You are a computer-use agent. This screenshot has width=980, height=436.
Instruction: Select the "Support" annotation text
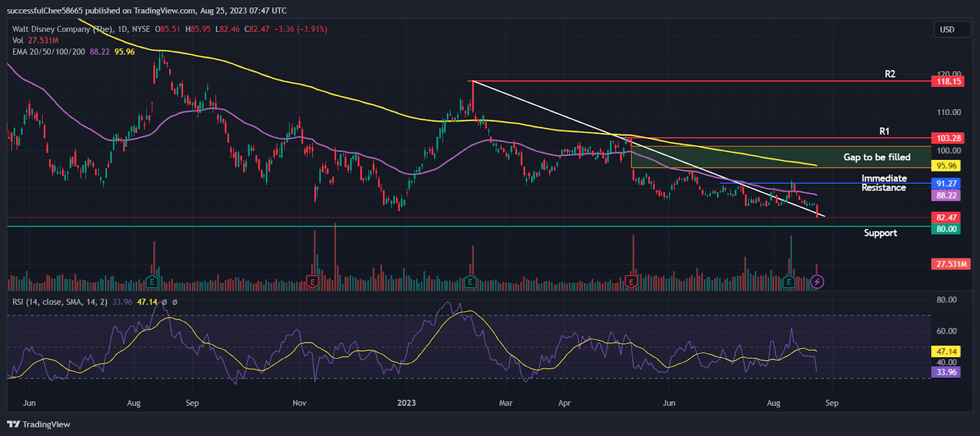(x=880, y=233)
